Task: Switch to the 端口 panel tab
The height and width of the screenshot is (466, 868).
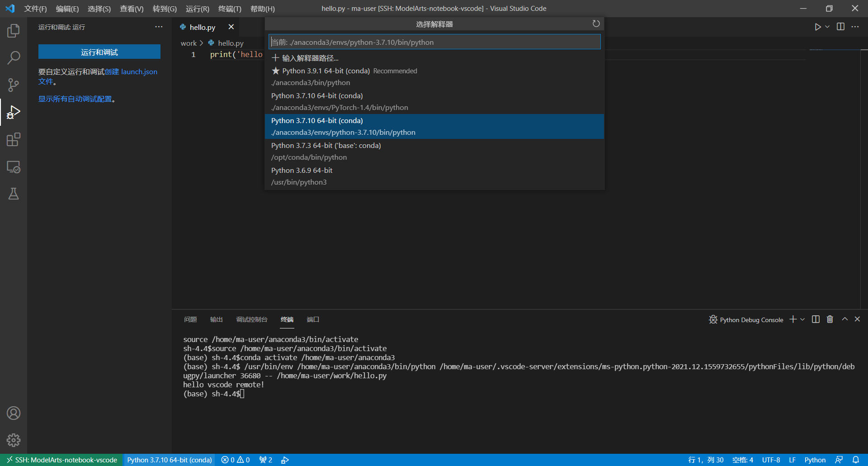Action: [313, 319]
